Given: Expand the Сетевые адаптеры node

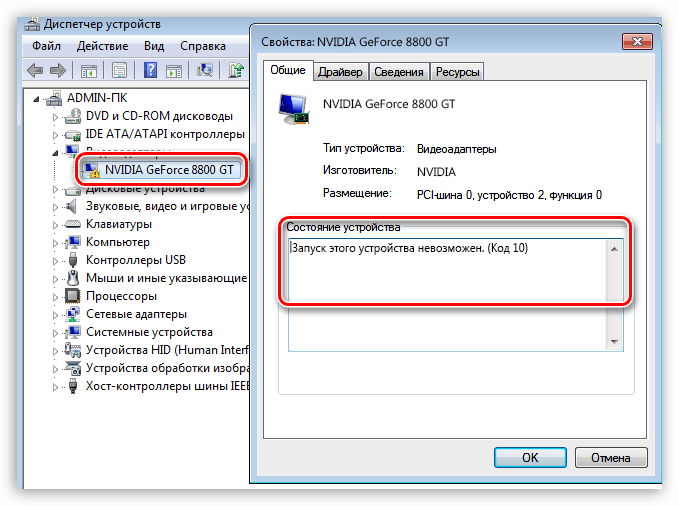Looking at the screenshot, I should 55,315.
